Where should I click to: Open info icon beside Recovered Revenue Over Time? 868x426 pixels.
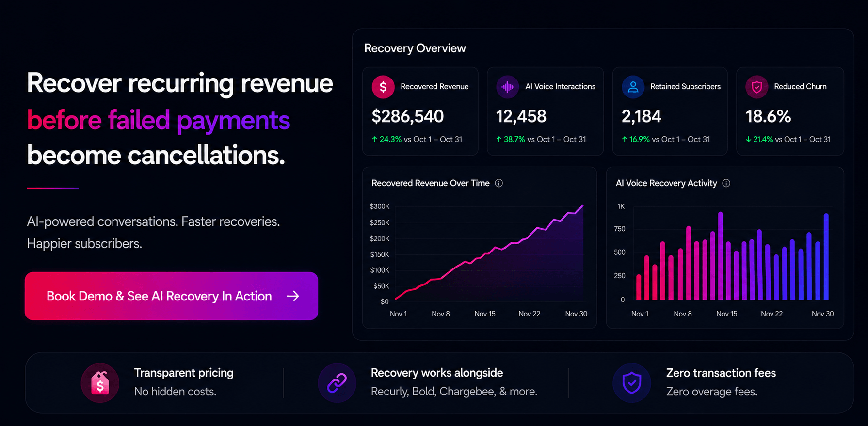pyautogui.click(x=499, y=183)
